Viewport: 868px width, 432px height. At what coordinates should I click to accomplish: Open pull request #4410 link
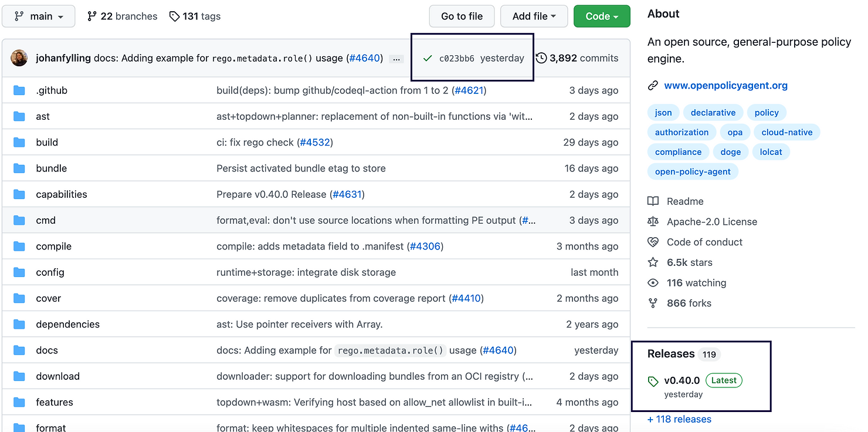point(466,298)
